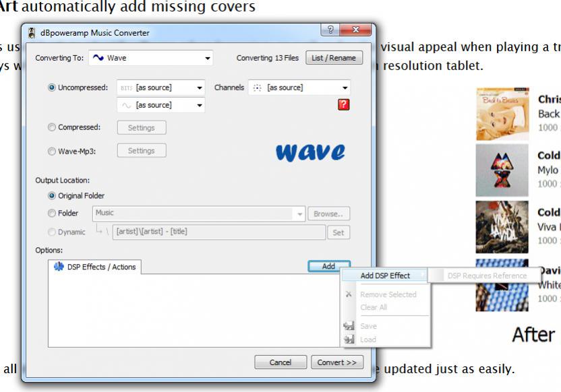Screen dimensions: 561x392
Task: Click the Converting 13 Files label
Action: pyautogui.click(x=268, y=58)
